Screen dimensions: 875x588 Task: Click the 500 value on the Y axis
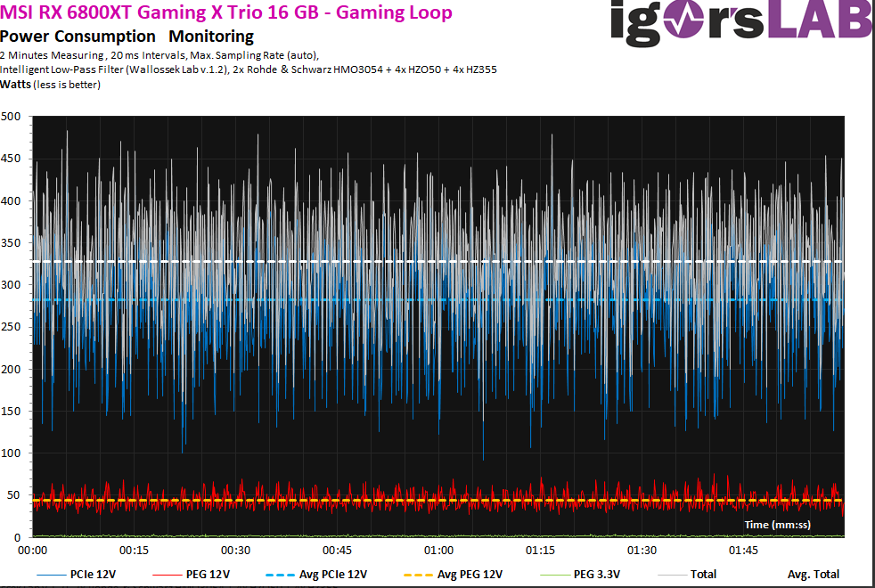(x=11, y=117)
